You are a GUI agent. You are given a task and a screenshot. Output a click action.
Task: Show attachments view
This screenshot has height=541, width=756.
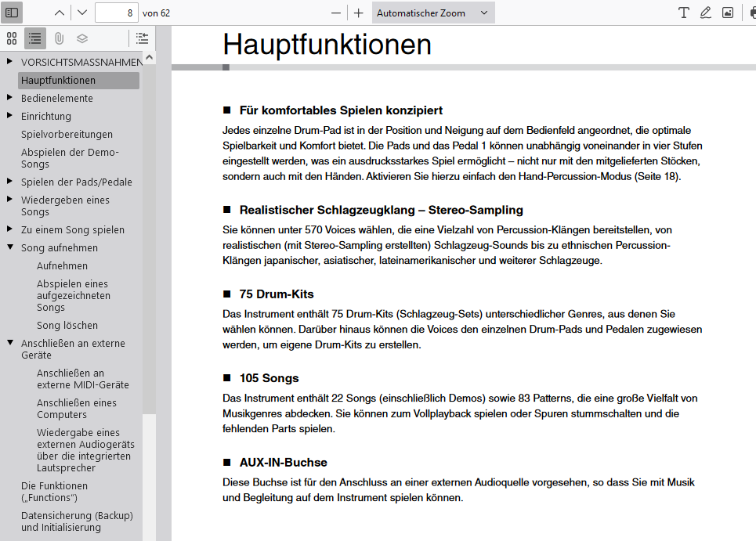(59, 38)
